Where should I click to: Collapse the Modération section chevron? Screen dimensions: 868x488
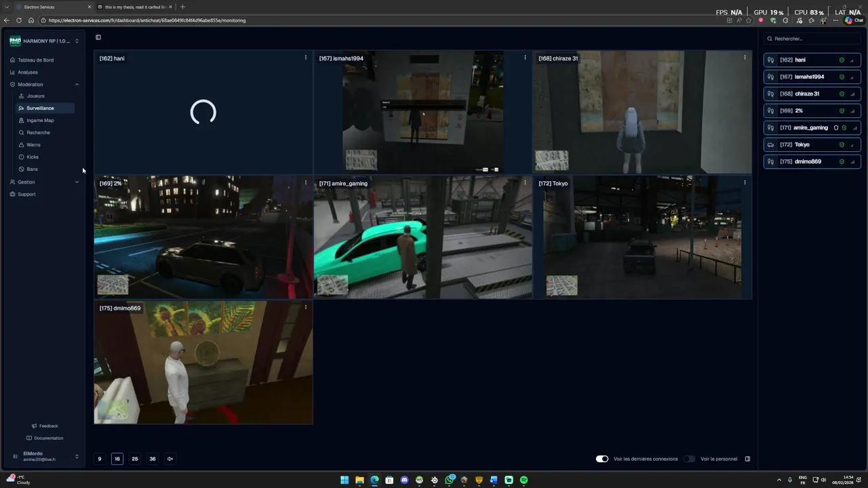coord(77,84)
